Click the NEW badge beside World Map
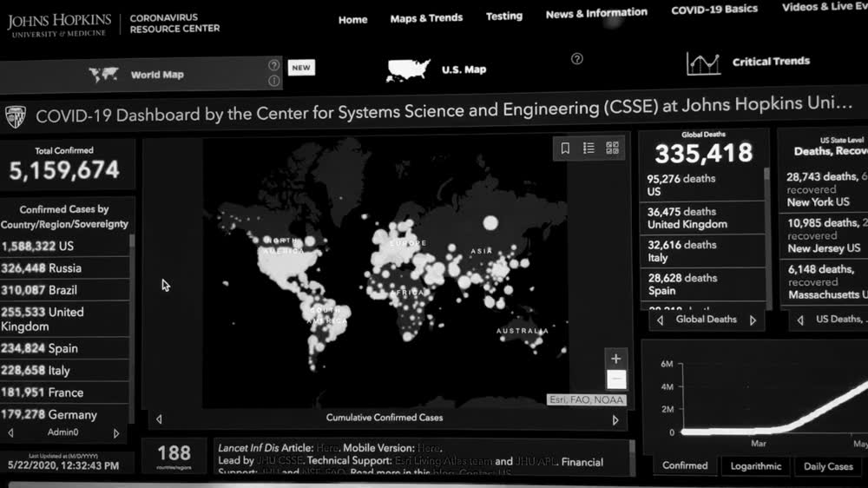Screen dimensions: 868x488 coord(301,68)
